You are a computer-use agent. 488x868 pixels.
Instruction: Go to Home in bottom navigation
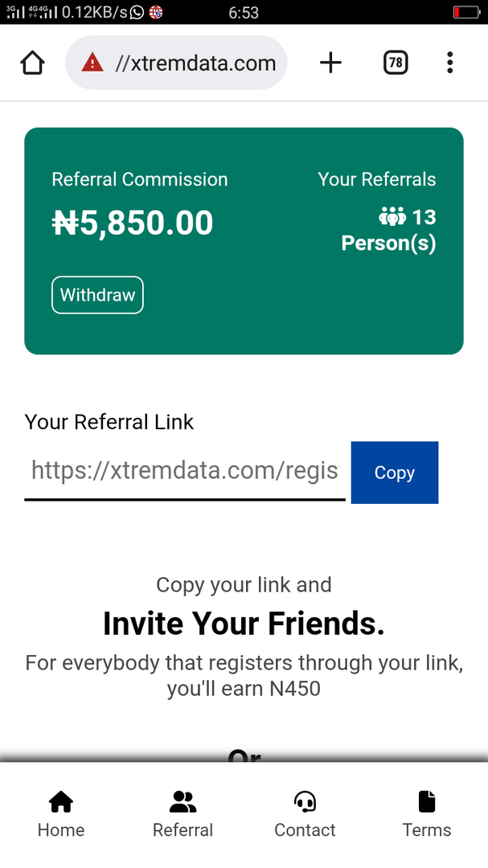pos(61,815)
